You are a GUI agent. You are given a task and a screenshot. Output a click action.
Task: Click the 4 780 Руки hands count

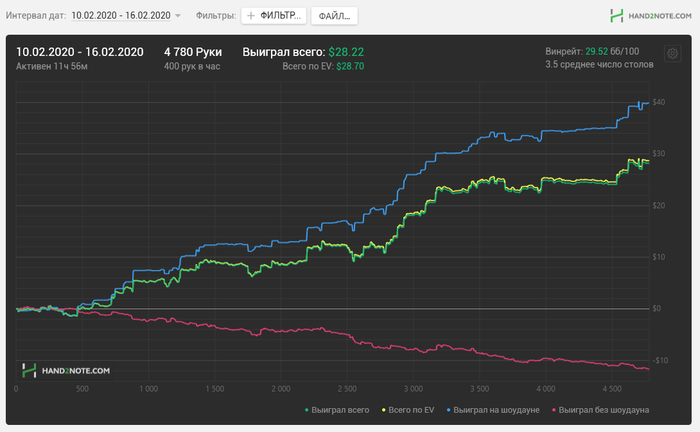pos(193,52)
